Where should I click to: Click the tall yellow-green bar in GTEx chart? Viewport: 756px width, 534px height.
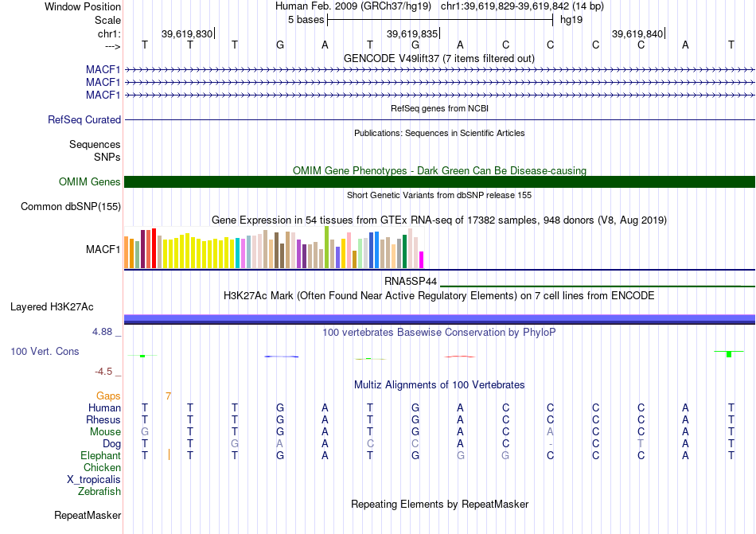pos(327,248)
